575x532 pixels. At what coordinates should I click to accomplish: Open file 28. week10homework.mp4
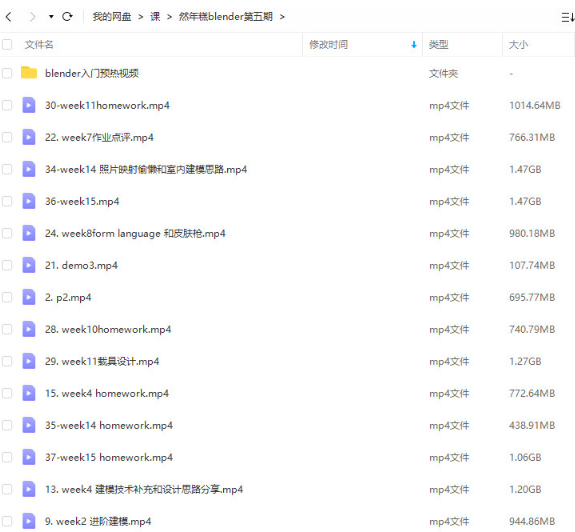[108, 329]
